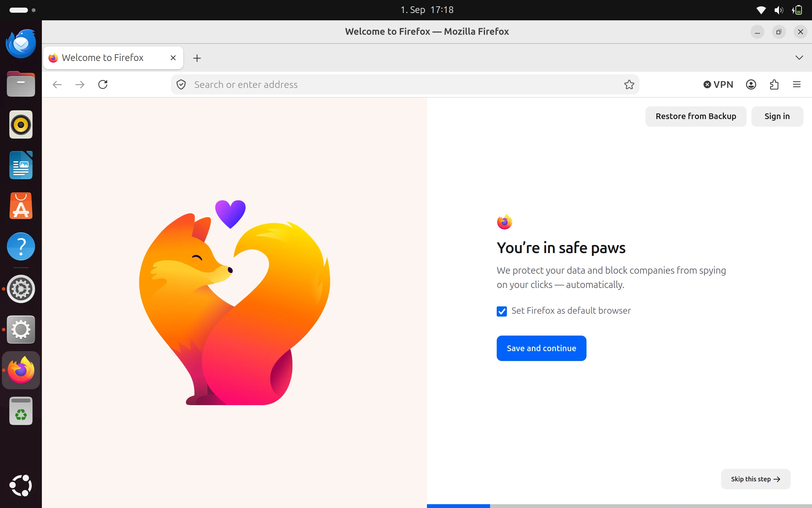The image size is (812, 508).
Task: Open the round gear settings dock icon
Action: 21,289
